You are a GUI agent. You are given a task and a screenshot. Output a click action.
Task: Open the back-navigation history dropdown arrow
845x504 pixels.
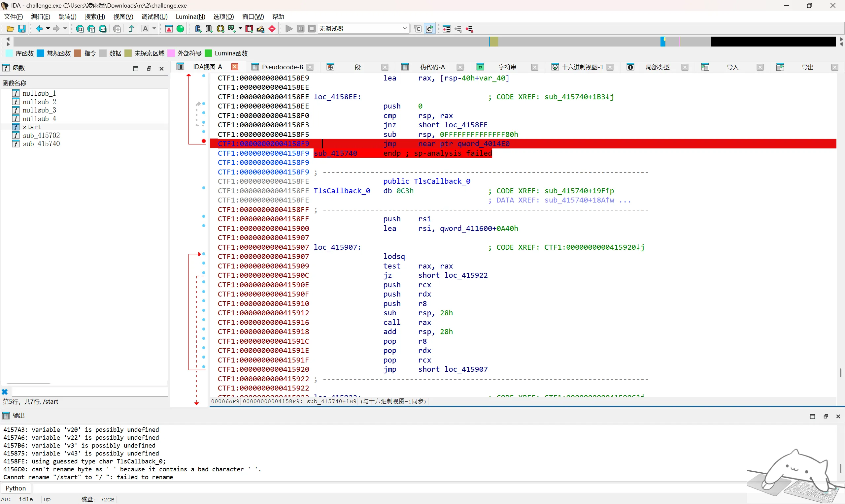pyautogui.click(x=48, y=29)
